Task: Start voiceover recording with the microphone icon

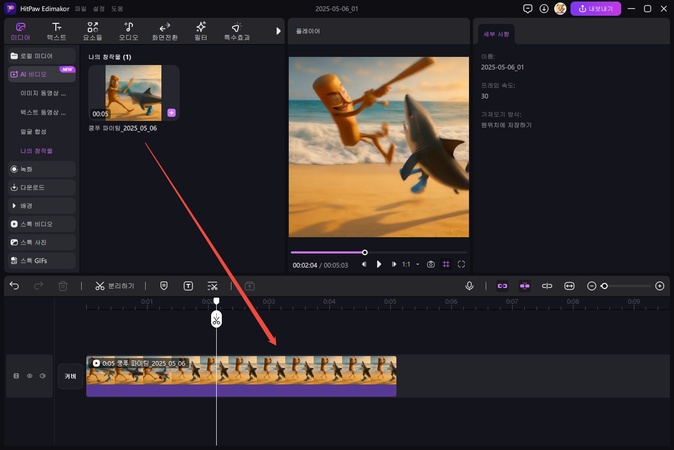Action: [x=469, y=286]
